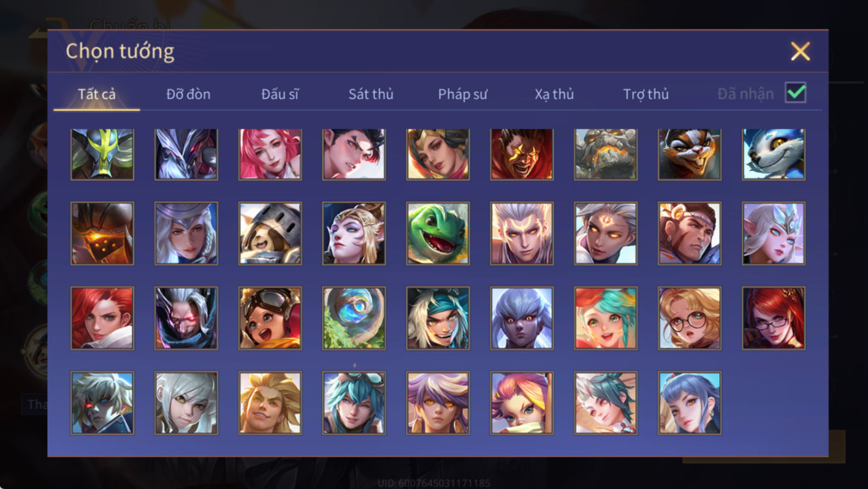This screenshot has height=489, width=868.
Task: Select the green chameleon hero portrait
Action: point(438,233)
